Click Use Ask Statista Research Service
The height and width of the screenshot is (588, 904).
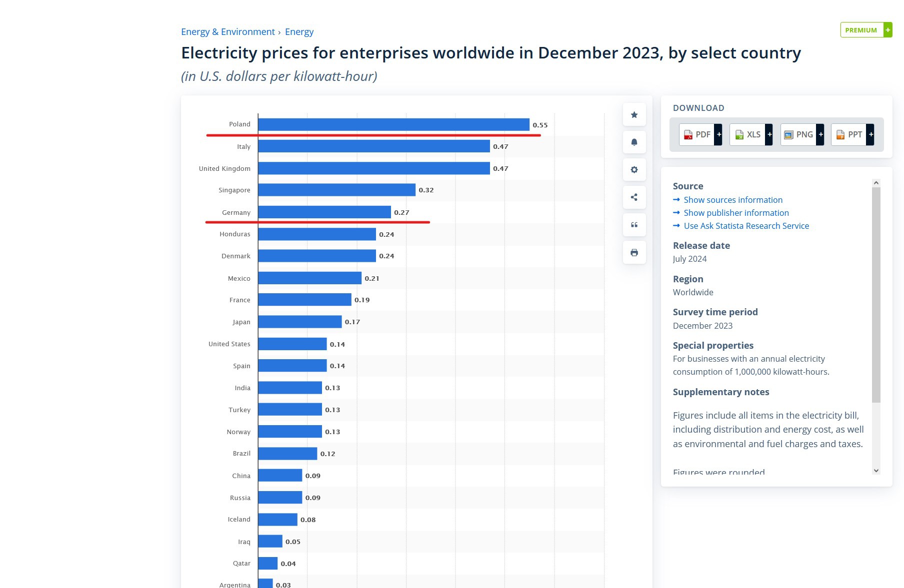[x=746, y=226]
